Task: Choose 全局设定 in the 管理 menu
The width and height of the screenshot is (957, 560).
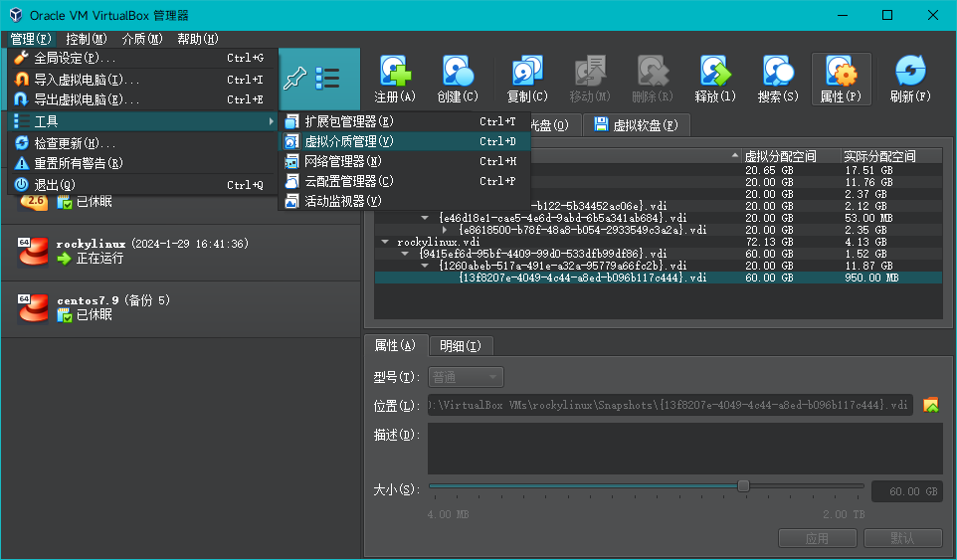Action: pos(74,58)
